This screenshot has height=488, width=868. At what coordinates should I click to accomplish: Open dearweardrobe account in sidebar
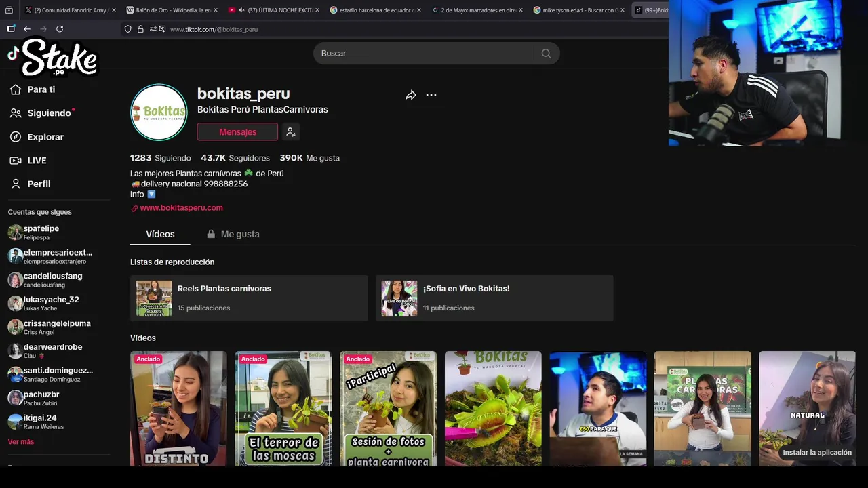(58, 350)
